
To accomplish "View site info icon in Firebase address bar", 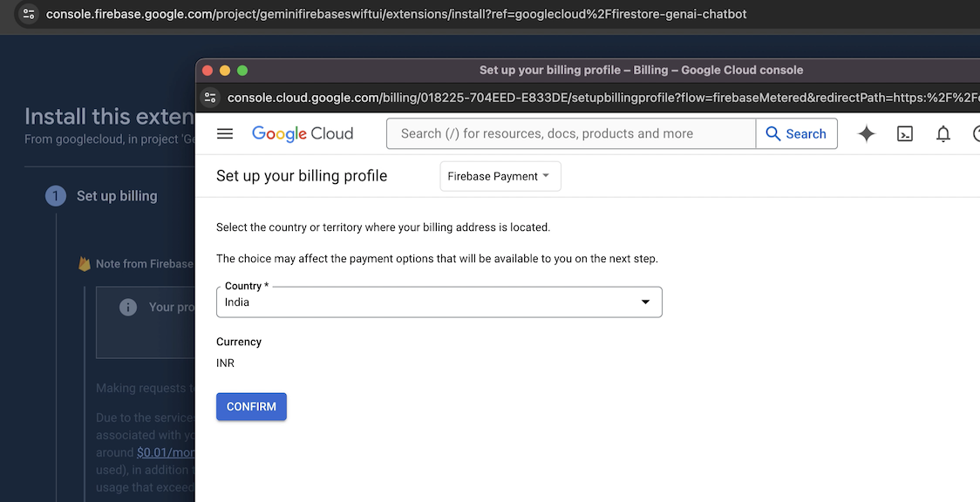I will 29,14.
